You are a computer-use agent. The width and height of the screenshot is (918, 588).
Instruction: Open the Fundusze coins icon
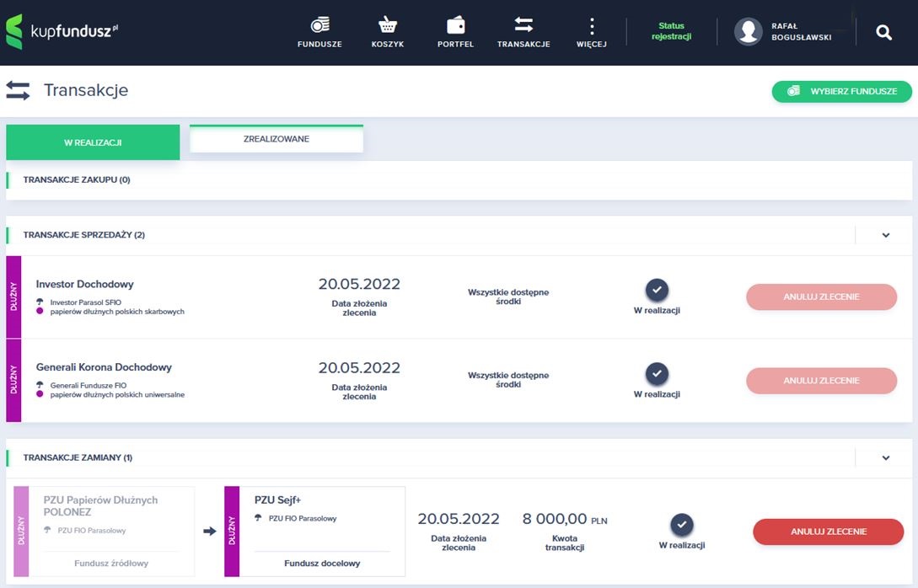click(x=319, y=25)
